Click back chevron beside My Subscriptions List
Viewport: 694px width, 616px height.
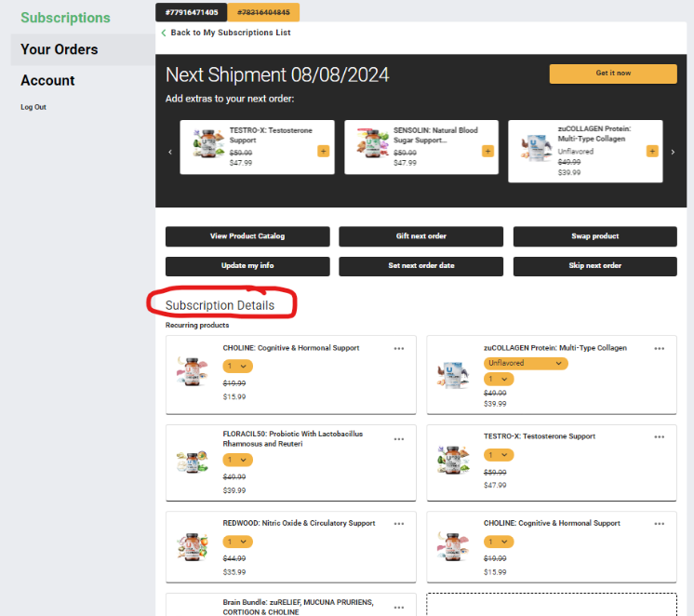(164, 33)
